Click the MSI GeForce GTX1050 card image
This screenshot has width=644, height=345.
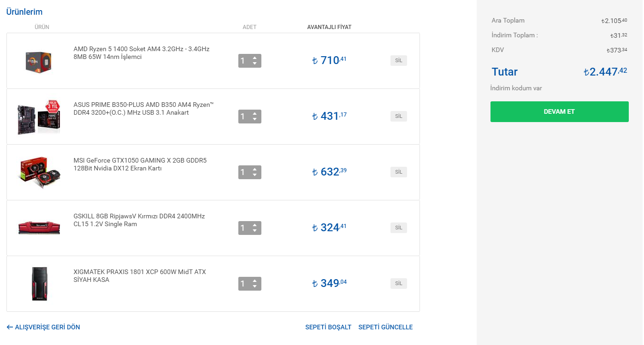(39, 172)
